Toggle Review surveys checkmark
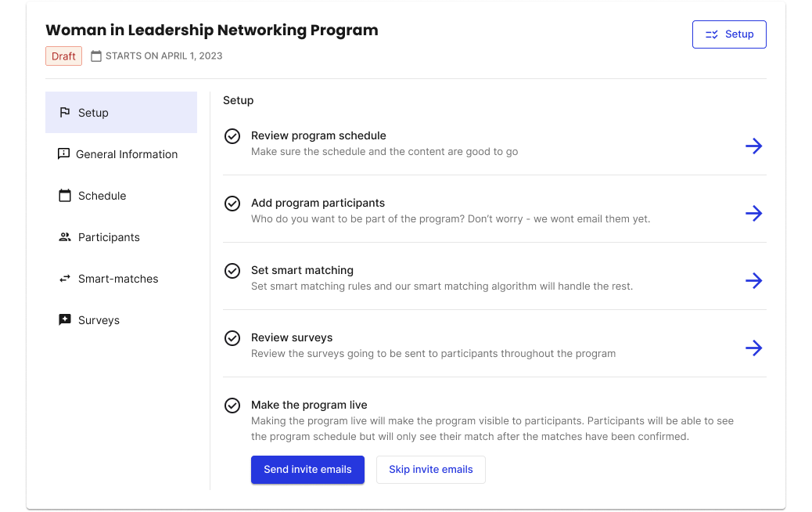The image size is (812, 512). [232, 338]
